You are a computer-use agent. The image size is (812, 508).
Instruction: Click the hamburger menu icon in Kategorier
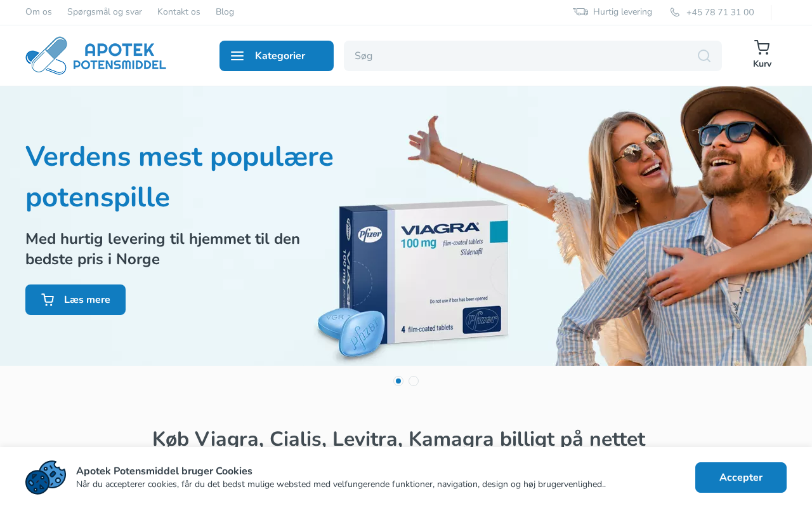click(x=237, y=56)
